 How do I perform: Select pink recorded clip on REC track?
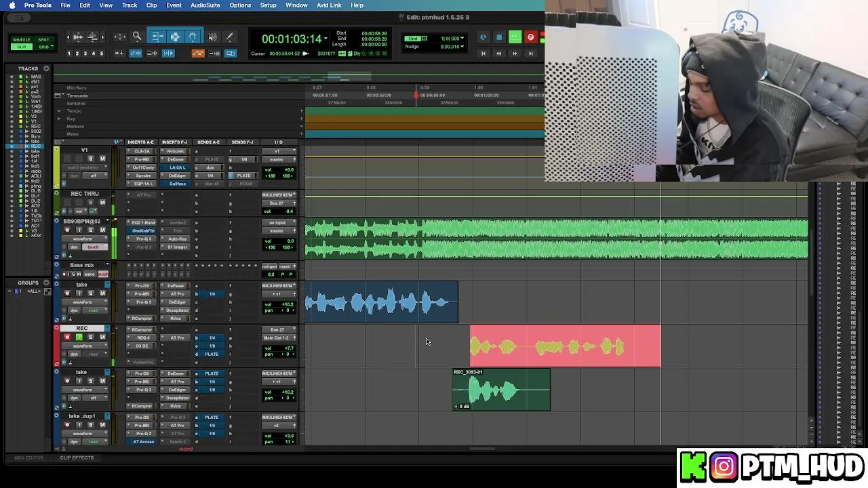coord(565,346)
